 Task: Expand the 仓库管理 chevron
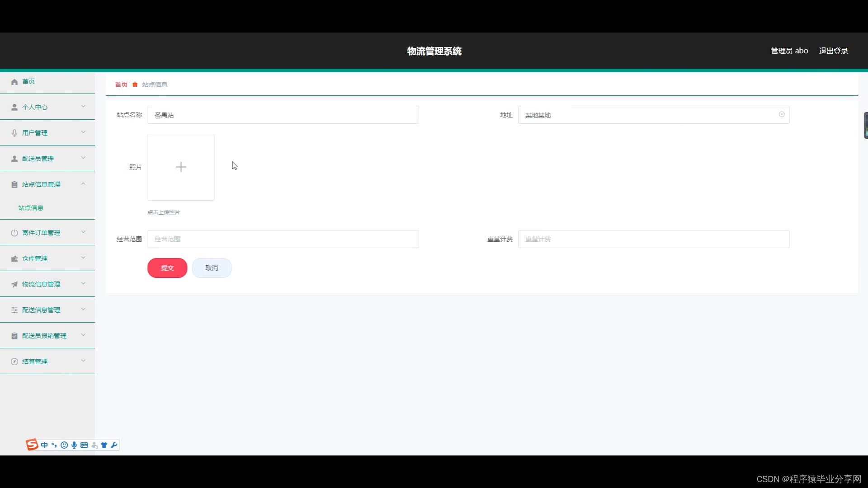tap(83, 258)
